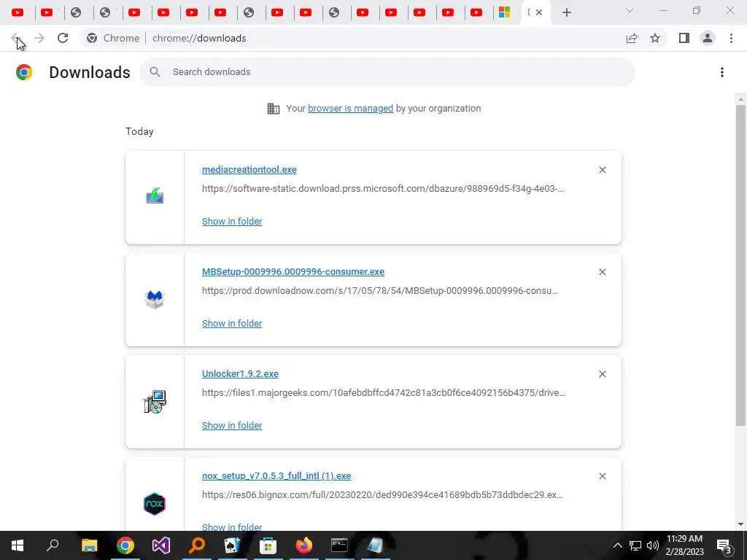The height and width of the screenshot is (560, 747).
Task: Open the browser side panel
Action: pos(684,38)
